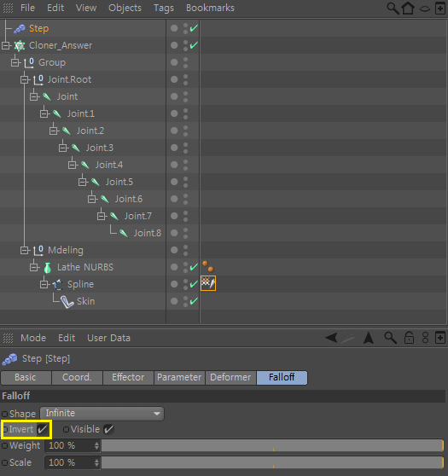Collapse the Cloner_Answer tree node

coord(6,45)
